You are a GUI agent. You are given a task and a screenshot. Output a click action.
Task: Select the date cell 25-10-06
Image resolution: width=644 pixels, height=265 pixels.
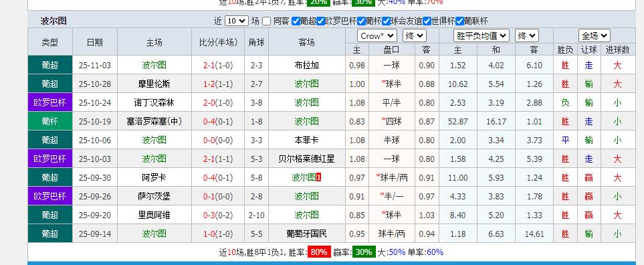click(95, 140)
